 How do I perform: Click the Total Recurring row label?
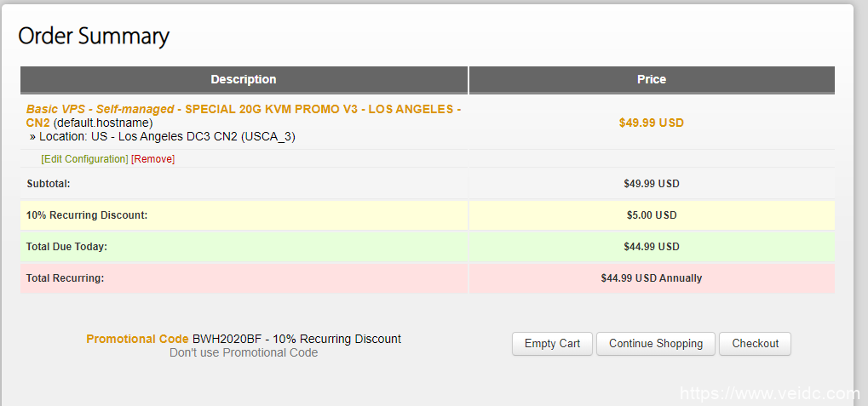click(x=65, y=278)
